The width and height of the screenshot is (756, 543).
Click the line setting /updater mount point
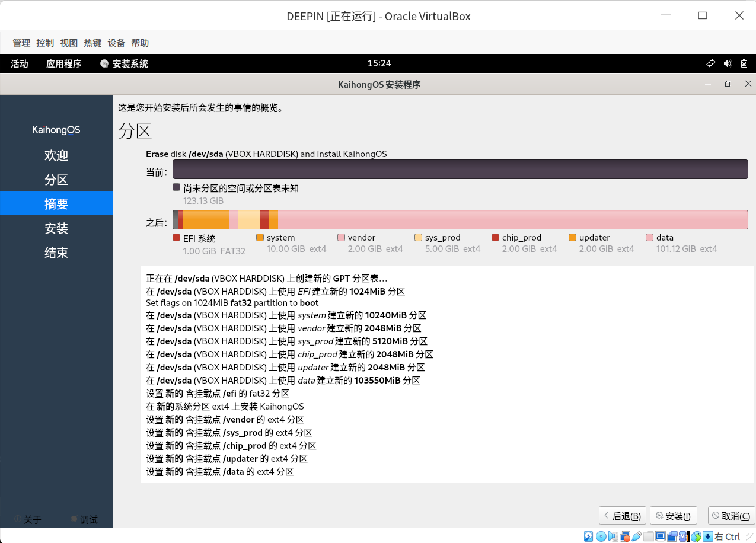click(227, 459)
